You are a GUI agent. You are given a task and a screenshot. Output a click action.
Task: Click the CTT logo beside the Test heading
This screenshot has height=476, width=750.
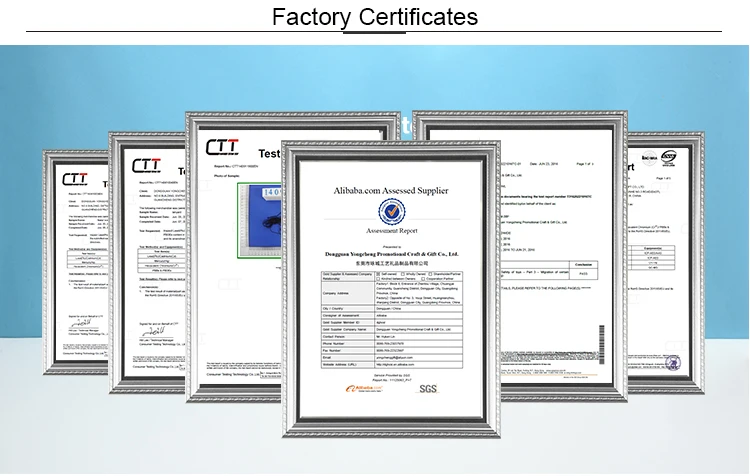pos(222,147)
